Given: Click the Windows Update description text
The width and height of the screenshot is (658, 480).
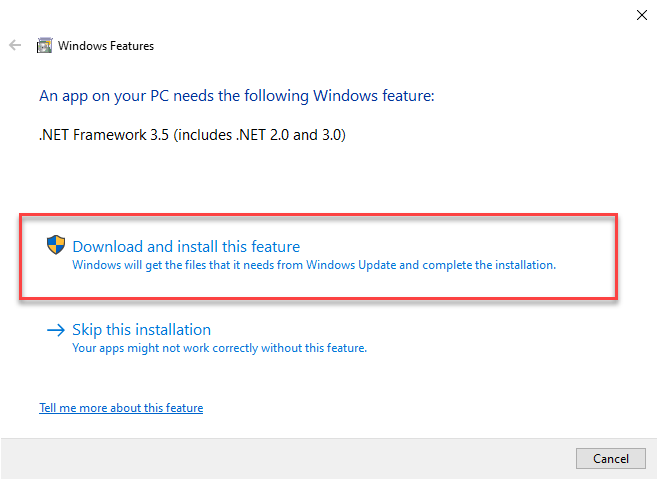Looking at the screenshot, I should (313, 266).
